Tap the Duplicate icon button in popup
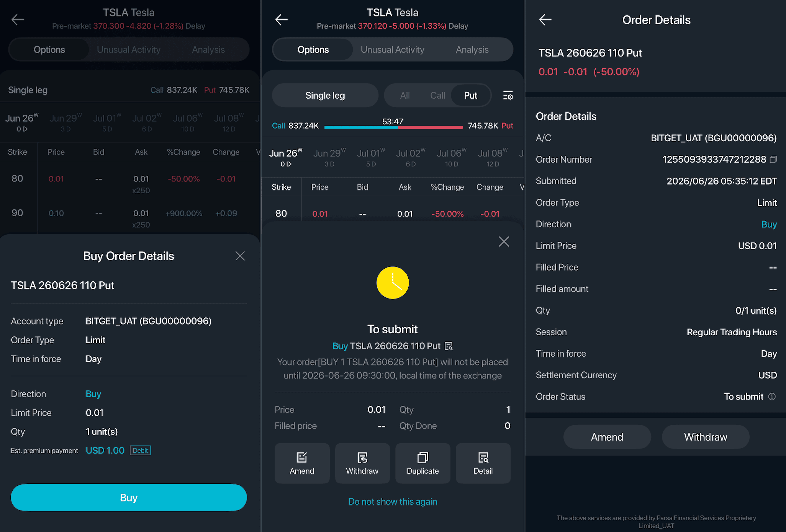 point(423,463)
